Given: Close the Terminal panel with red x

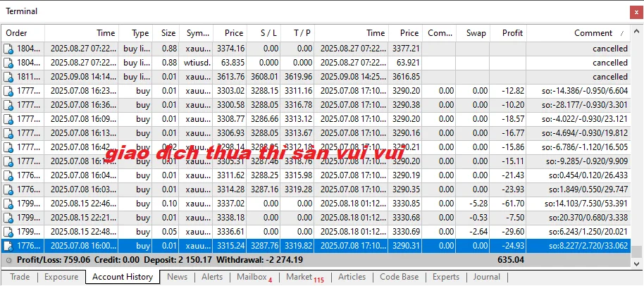Looking at the screenshot, I should (636, 12).
